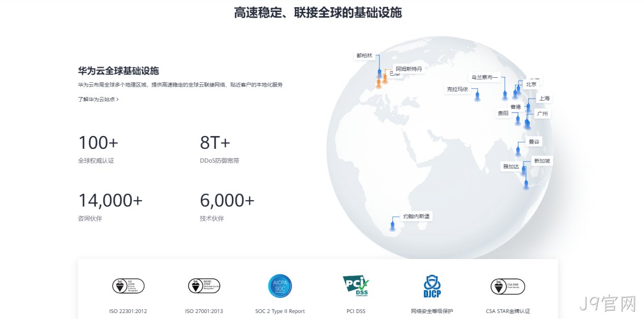Screen dimensions: 644x319
Task: Click the blue map pin for 克拉玛依
Action: click(x=477, y=95)
